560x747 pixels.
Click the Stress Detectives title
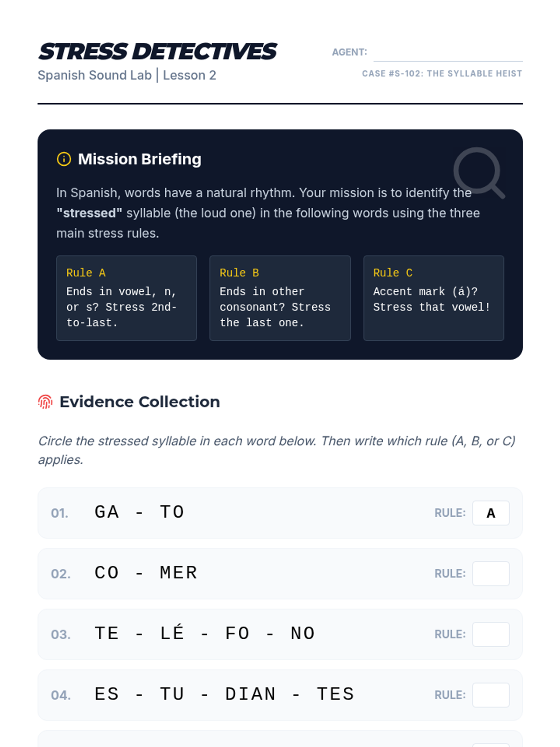pyautogui.click(x=158, y=52)
